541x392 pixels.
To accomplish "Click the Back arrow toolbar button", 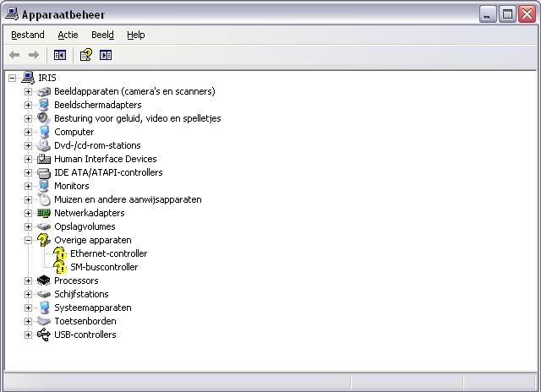I will 14,55.
